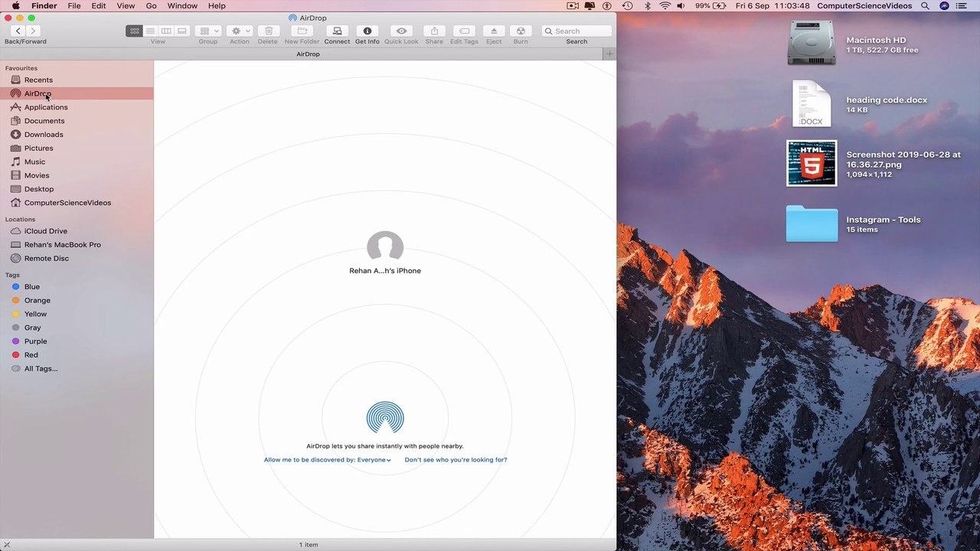Click the Edit Tags toolbar icon

464,31
